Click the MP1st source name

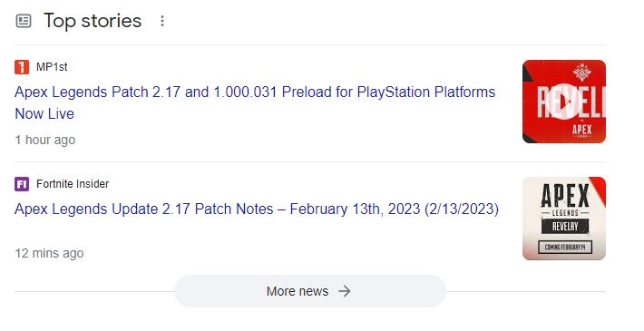(x=52, y=67)
